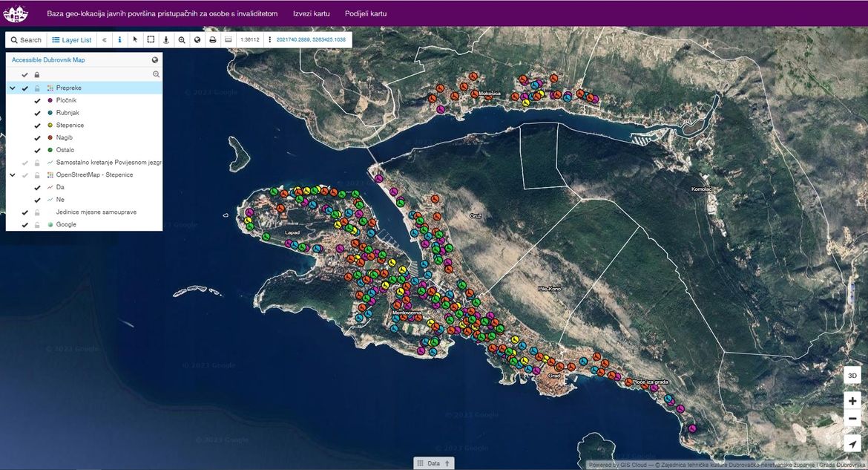Collapse the OpenStreetMap - Stepenice group
This screenshot has height=470, width=868.
(x=12, y=174)
